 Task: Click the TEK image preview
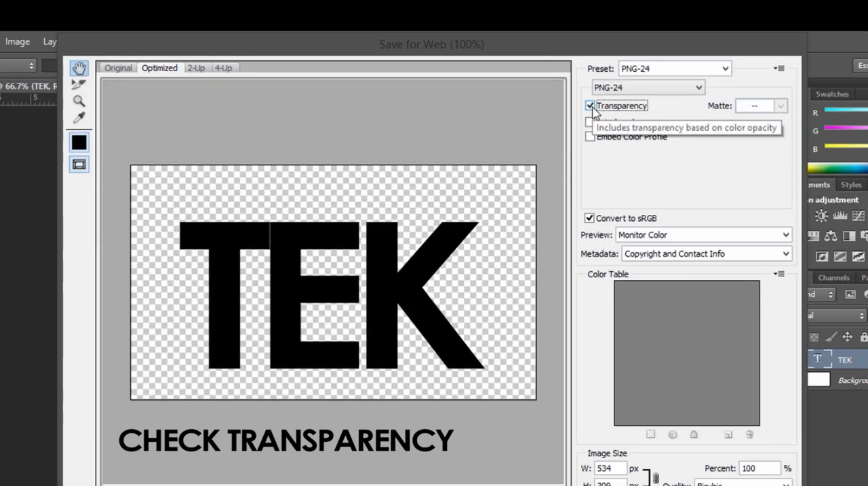click(x=333, y=282)
